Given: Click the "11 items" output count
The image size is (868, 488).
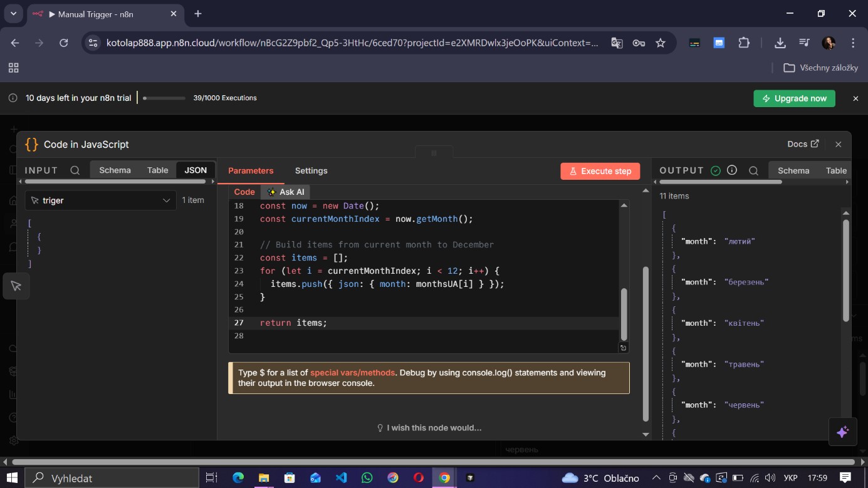Looking at the screenshot, I should [674, 196].
